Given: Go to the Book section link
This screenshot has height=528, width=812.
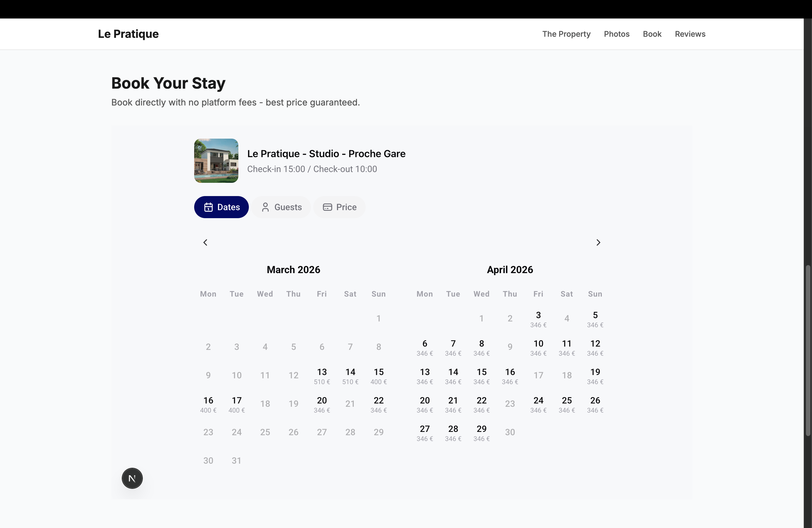Looking at the screenshot, I should pyautogui.click(x=652, y=34).
